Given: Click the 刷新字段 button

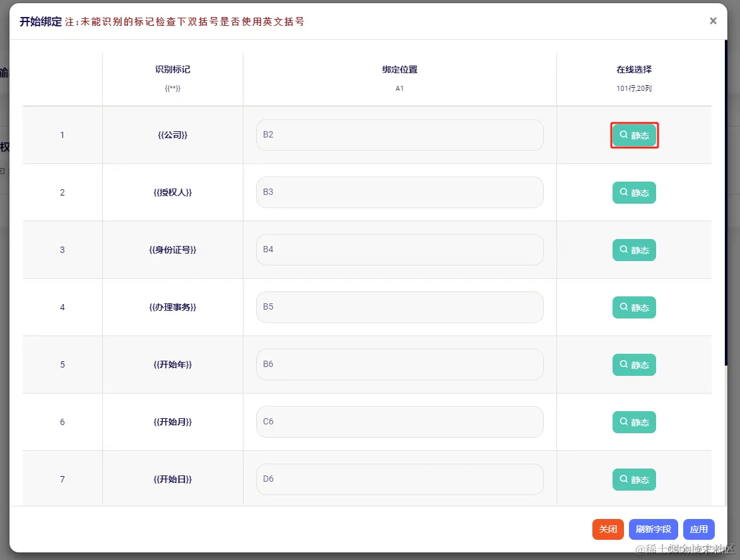Looking at the screenshot, I should [x=653, y=529].
